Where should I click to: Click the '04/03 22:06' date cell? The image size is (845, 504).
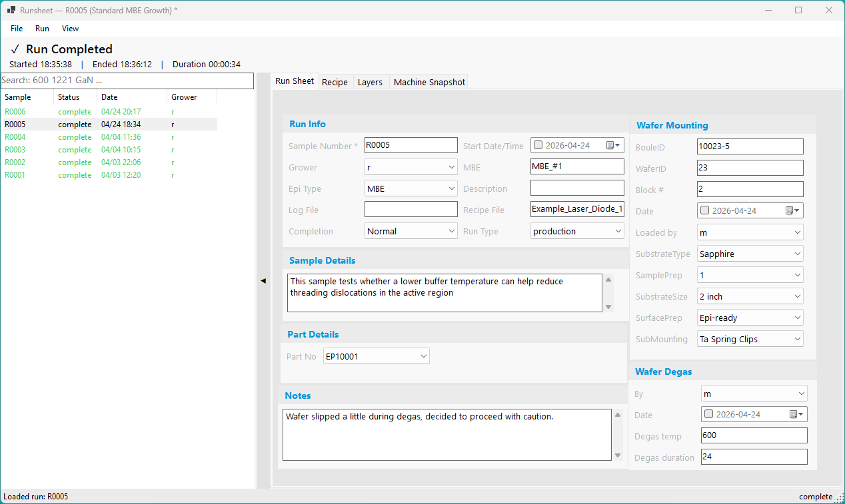pyautogui.click(x=121, y=162)
